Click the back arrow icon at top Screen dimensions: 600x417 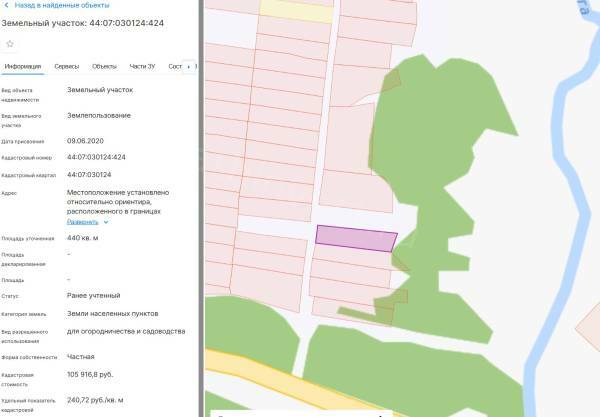pyautogui.click(x=7, y=5)
